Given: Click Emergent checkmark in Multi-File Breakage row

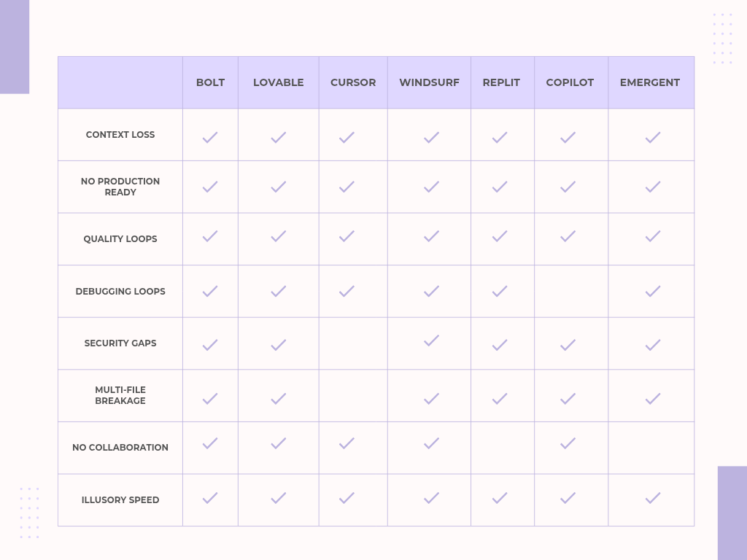Looking at the screenshot, I should point(653,399).
